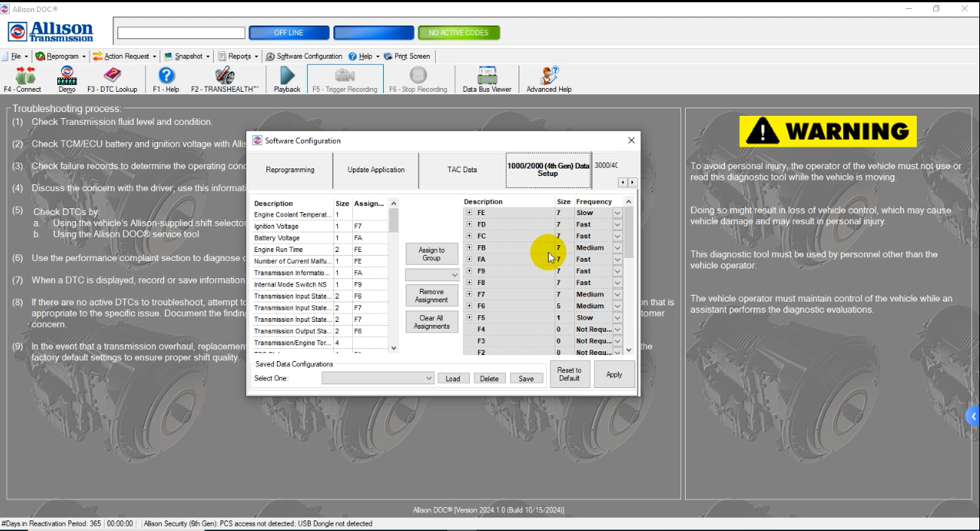Screen dimensions: 980x531
Task: Click the Load button
Action: click(x=453, y=378)
